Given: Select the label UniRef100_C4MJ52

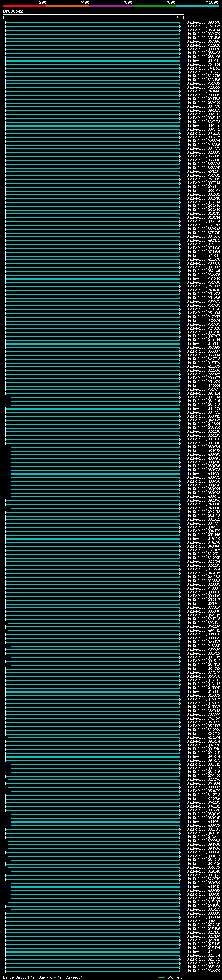Looking at the screenshot, I should pos(203,68).
